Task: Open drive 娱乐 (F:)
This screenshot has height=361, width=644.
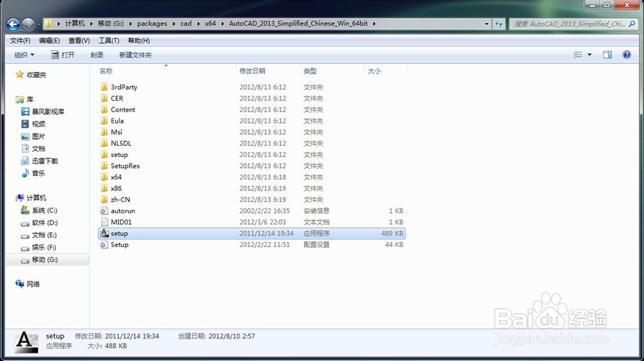Action: coord(39,247)
